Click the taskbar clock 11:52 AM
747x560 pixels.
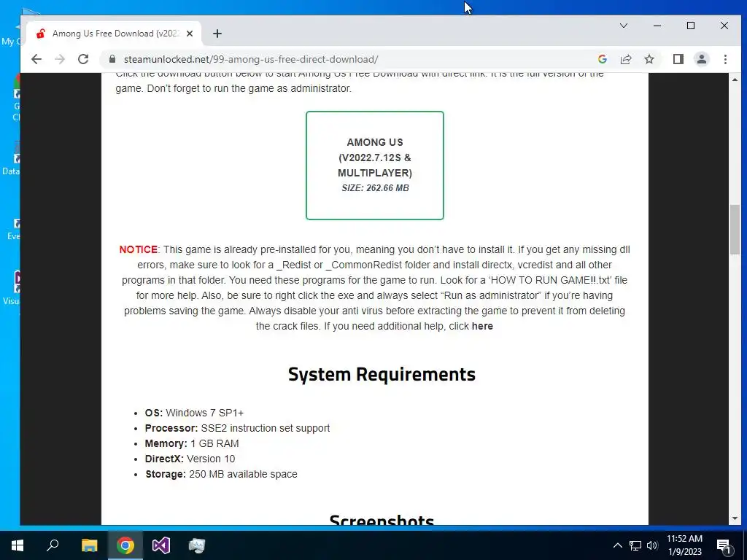pyautogui.click(x=684, y=545)
